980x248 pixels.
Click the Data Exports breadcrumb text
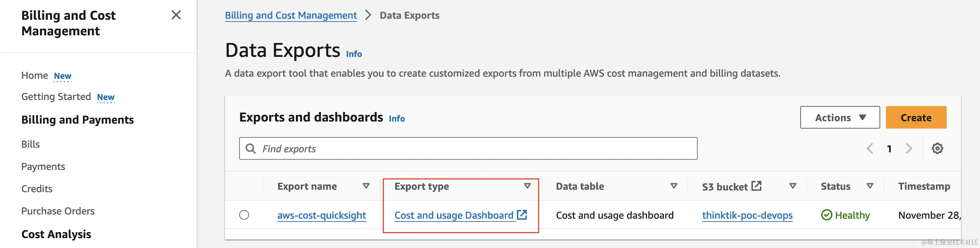click(x=409, y=15)
